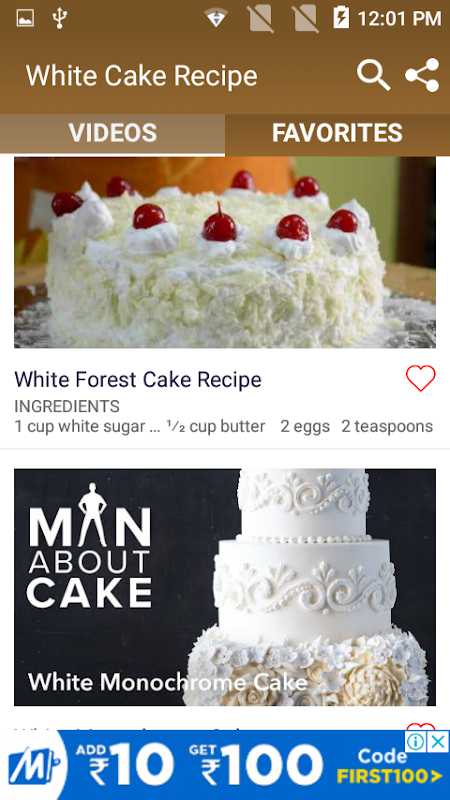Tap the White Cake Recipe app title
Screen dimensions: 450x800
(141, 76)
